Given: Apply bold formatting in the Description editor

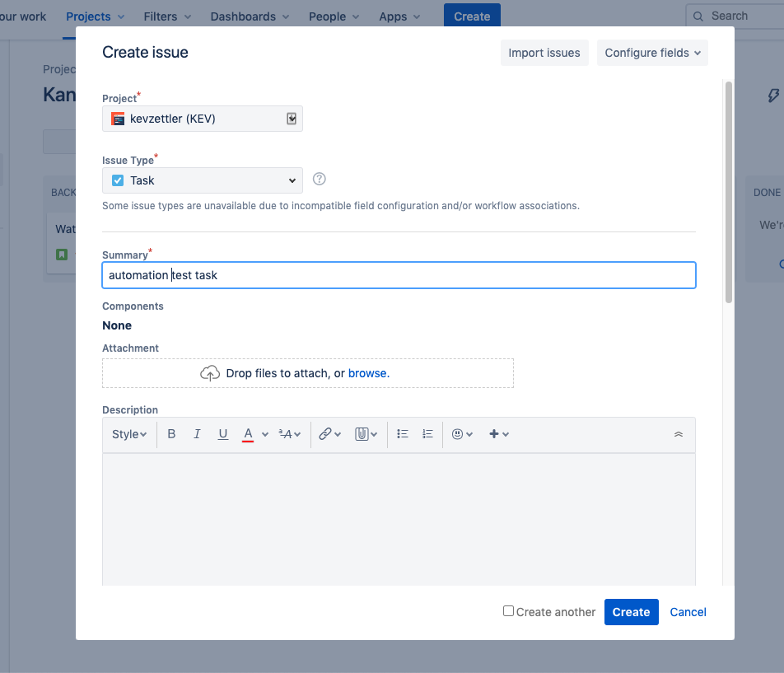Looking at the screenshot, I should tap(170, 433).
